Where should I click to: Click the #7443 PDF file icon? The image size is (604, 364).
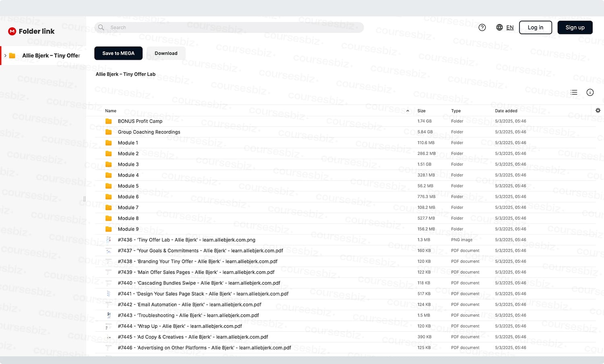click(108, 315)
